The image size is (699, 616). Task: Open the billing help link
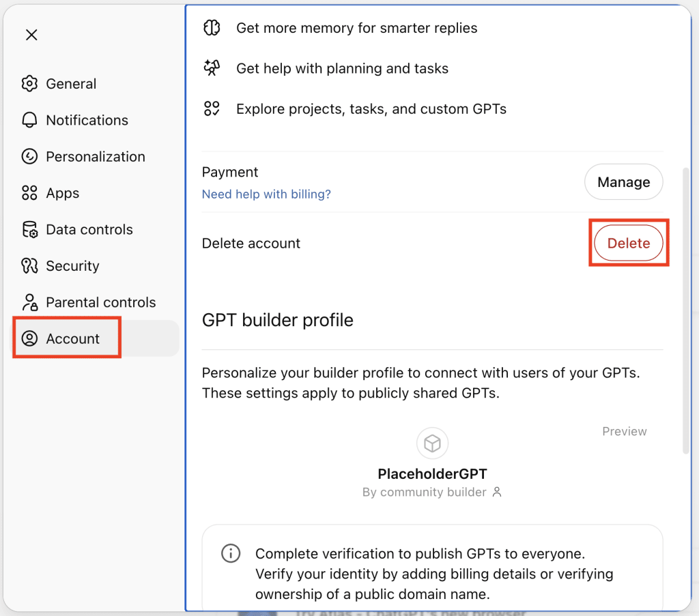coord(266,194)
